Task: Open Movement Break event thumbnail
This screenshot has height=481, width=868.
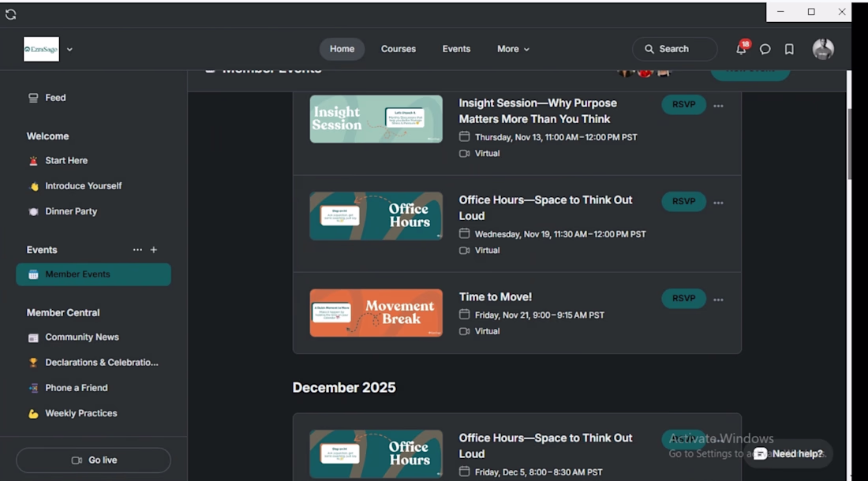Action: point(376,313)
